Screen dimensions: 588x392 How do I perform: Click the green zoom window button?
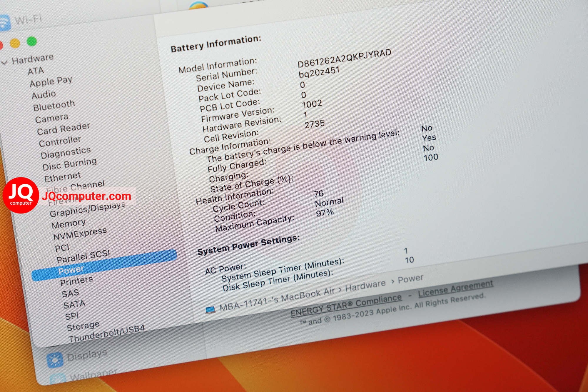32,41
